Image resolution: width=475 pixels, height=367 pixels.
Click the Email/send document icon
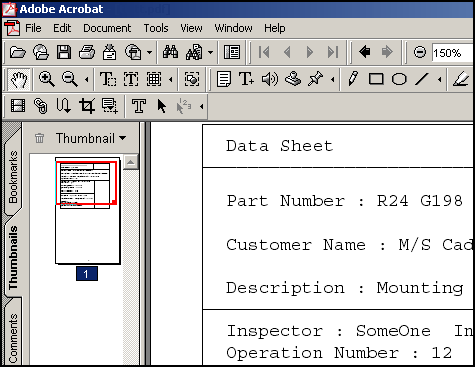click(x=109, y=52)
